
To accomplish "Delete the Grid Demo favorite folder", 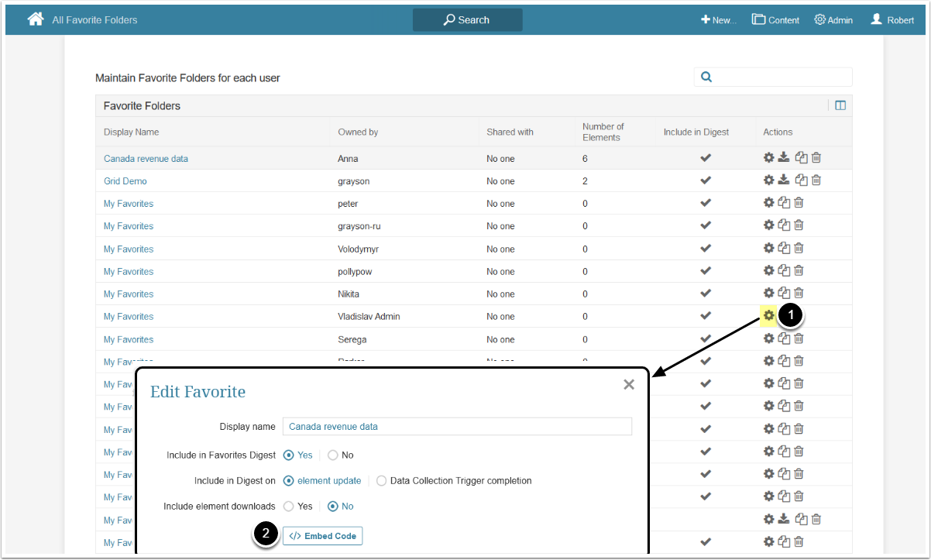I will (x=816, y=180).
